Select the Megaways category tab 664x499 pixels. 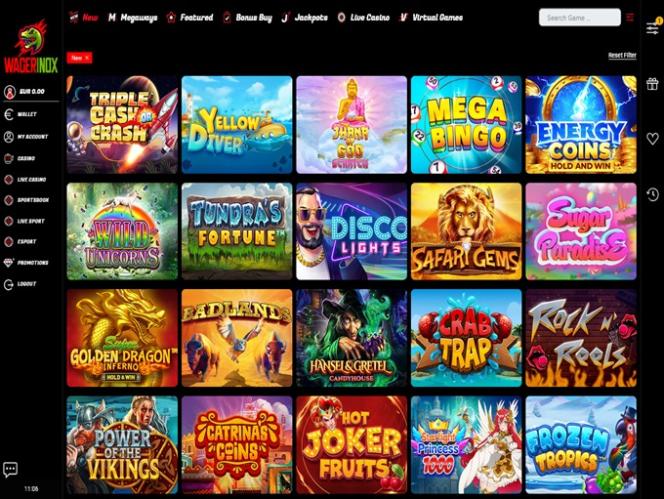click(x=133, y=18)
